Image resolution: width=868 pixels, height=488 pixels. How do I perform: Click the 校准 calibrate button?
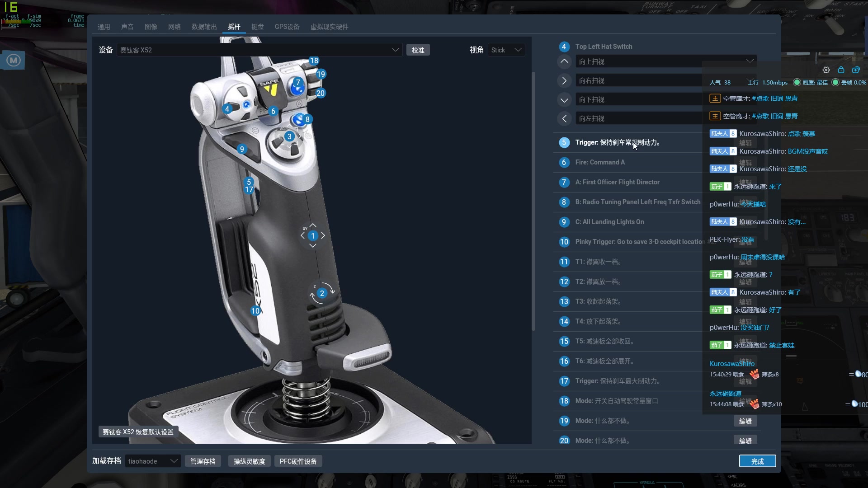[418, 50]
